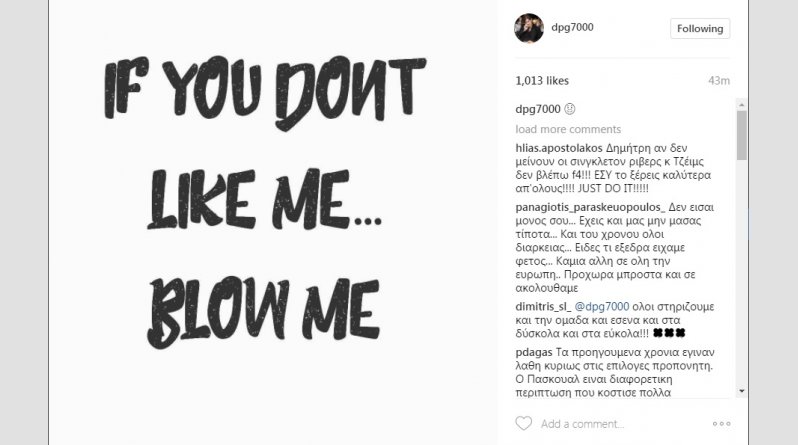798x445 pixels.
Task: Click the heart icon to like post
Action: [x=524, y=423]
